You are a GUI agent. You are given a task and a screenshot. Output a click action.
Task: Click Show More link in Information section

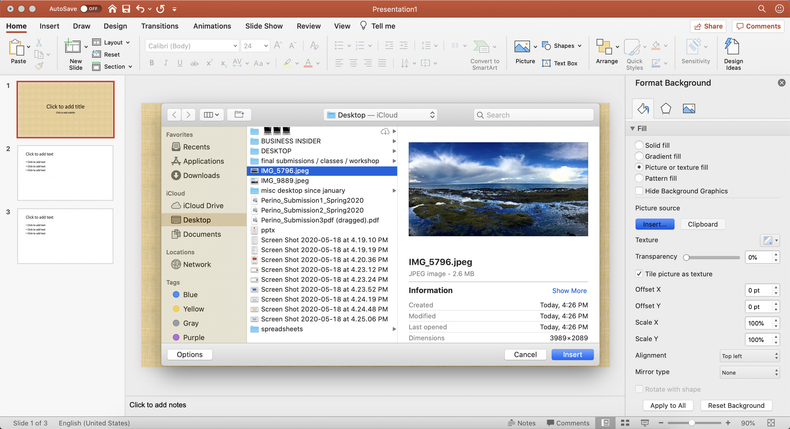point(569,291)
